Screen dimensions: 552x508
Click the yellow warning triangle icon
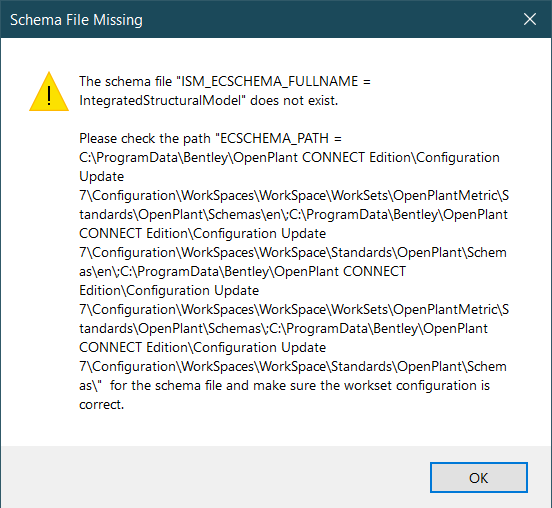tap(49, 92)
